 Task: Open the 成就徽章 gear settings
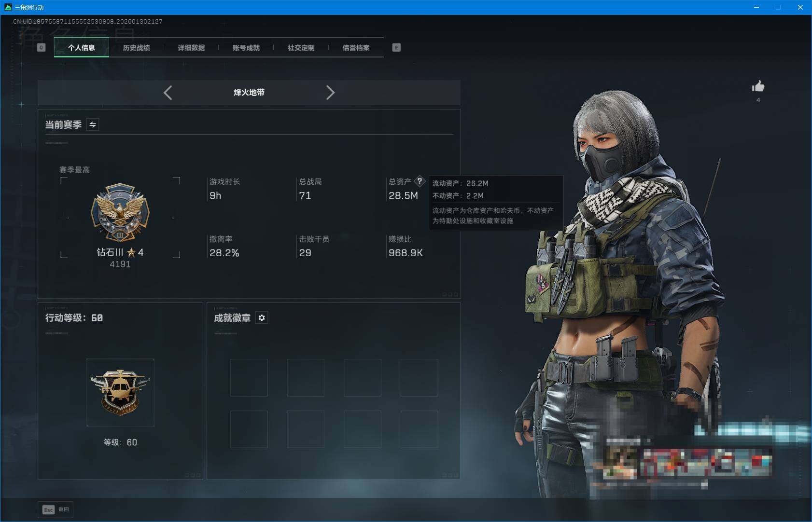click(x=262, y=318)
